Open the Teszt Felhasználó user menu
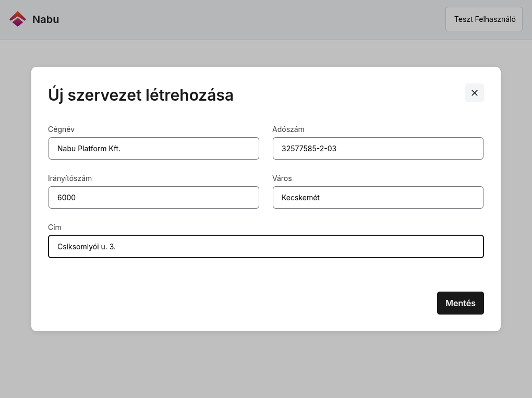Image resolution: width=532 pixels, height=398 pixels. (484, 19)
